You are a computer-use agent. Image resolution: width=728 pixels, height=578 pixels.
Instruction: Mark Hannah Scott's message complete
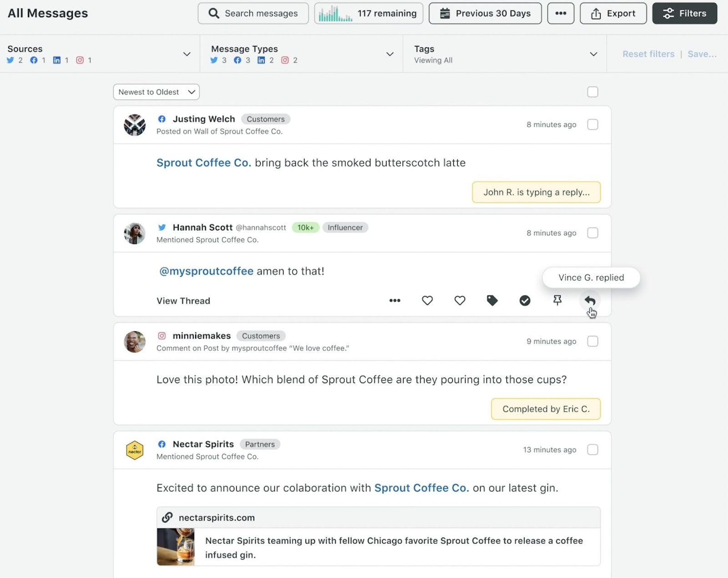pyautogui.click(x=525, y=300)
